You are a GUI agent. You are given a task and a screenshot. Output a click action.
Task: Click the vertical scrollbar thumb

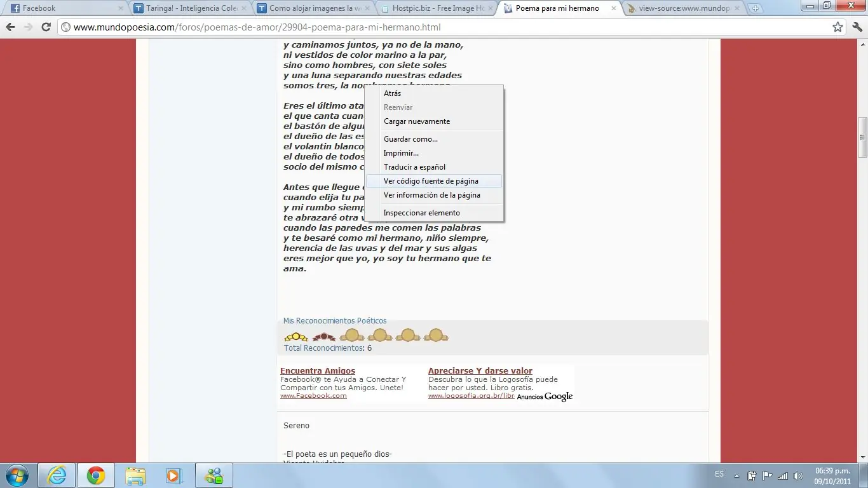click(862, 137)
